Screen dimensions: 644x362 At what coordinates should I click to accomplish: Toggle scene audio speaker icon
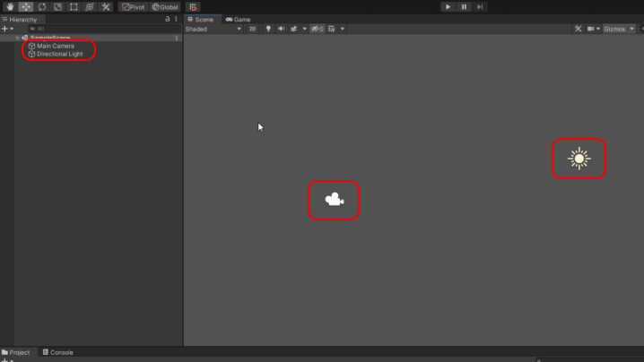point(281,29)
